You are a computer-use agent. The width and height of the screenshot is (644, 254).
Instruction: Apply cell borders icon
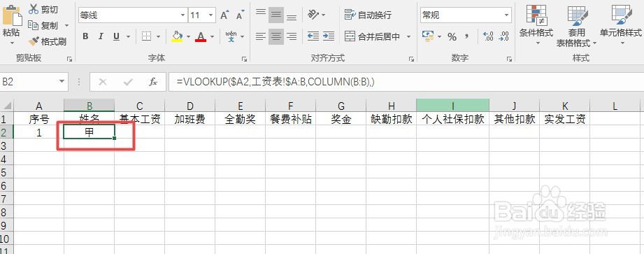pyautogui.click(x=147, y=36)
